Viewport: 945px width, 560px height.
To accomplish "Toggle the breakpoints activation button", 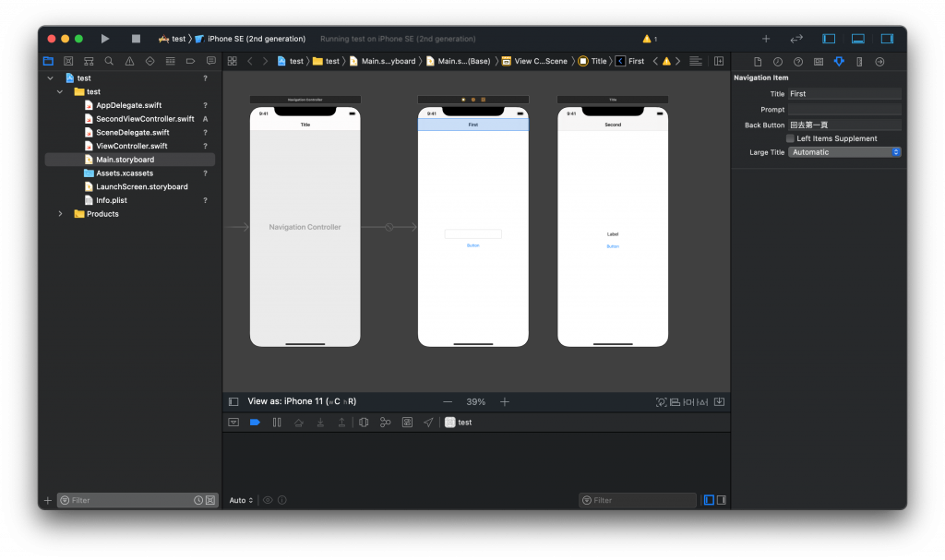I will [x=255, y=423].
